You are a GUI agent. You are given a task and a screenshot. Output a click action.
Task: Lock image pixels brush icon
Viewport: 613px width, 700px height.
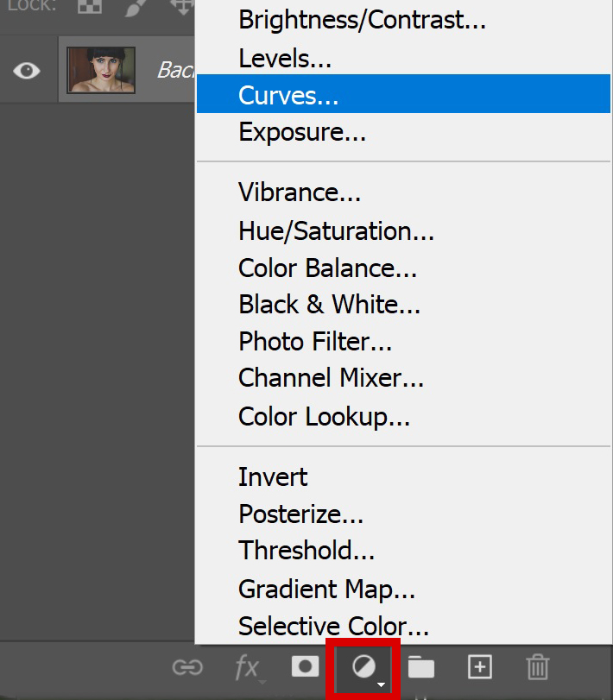click(136, 7)
